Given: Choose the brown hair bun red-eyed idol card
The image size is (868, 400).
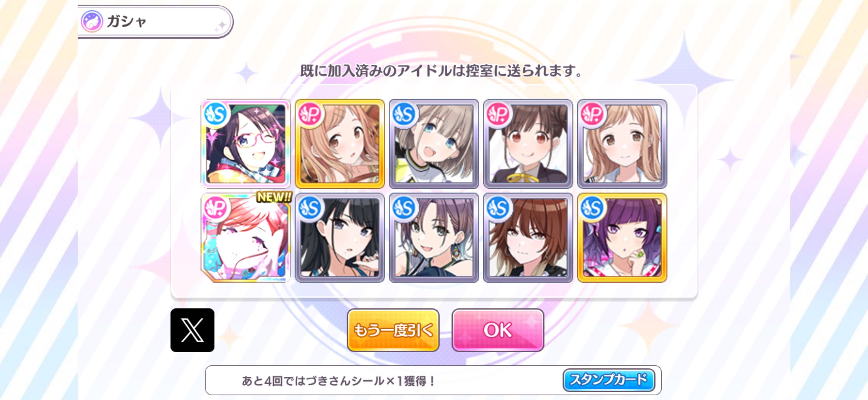Looking at the screenshot, I should [x=528, y=144].
